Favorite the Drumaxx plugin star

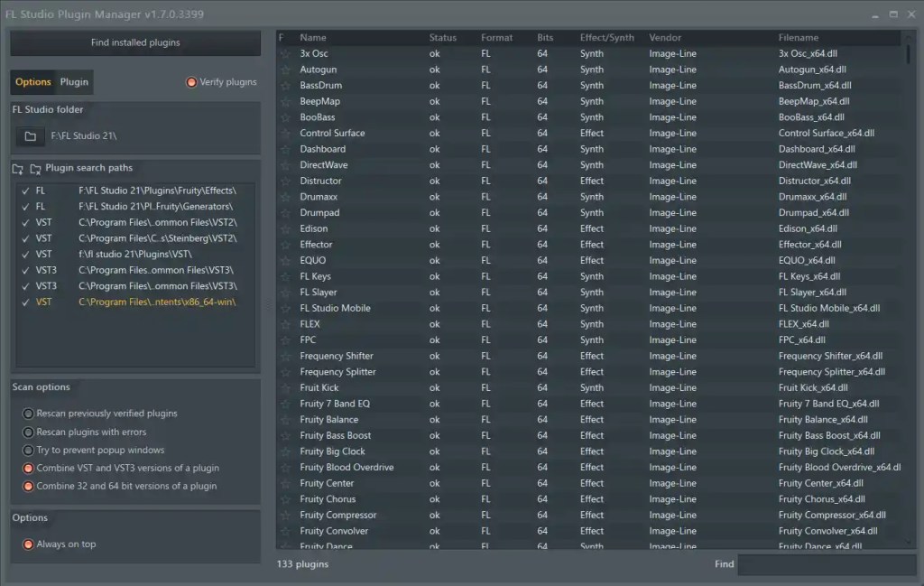coord(286,197)
